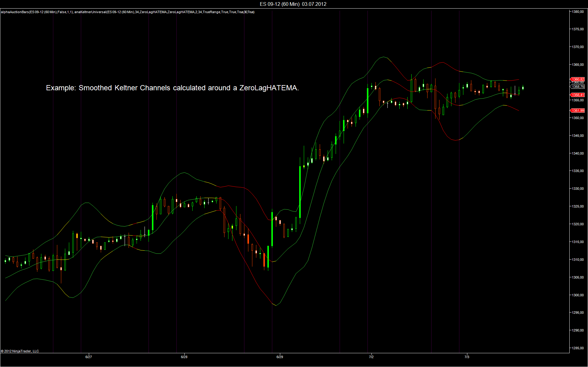The height and width of the screenshot is (367, 588).
Task: Click the 6/27 date label on time axis
Action: 89,357
